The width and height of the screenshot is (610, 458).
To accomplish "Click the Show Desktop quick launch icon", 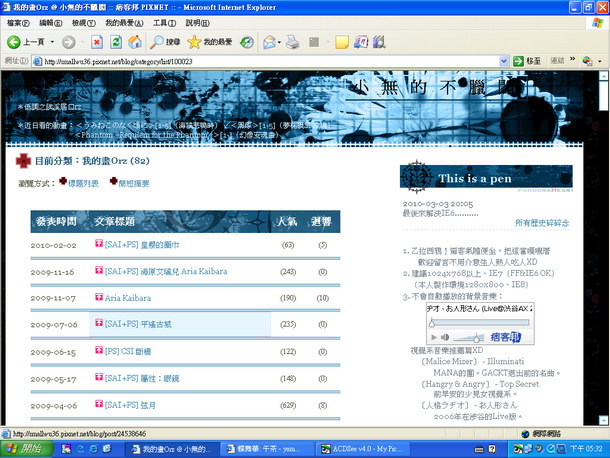I will (x=107, y=449).
